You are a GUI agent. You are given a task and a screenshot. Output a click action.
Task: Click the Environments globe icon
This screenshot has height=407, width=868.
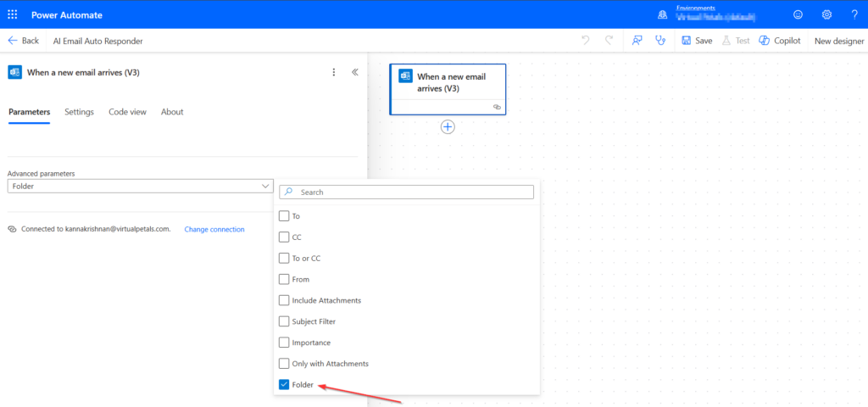pyautogui.click(x=662, y=15)
